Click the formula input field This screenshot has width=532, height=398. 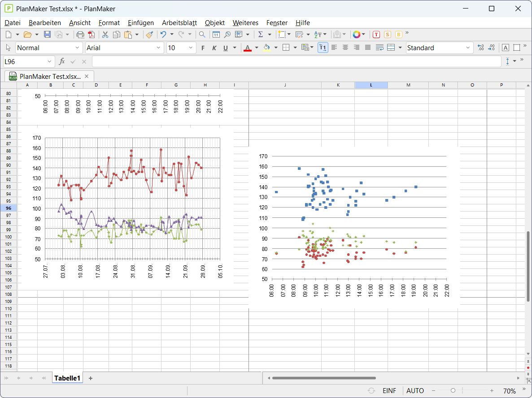click(x=297, y=62)
